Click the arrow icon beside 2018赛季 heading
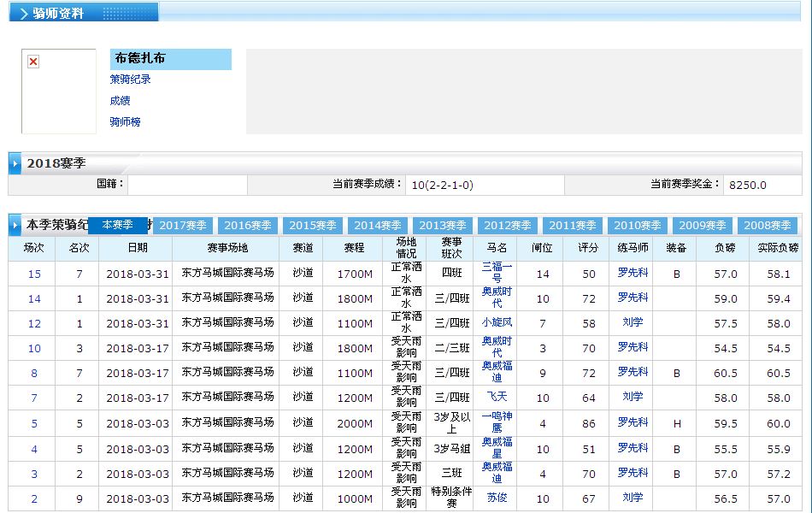 pyautogui.click(x=16, y=163)
